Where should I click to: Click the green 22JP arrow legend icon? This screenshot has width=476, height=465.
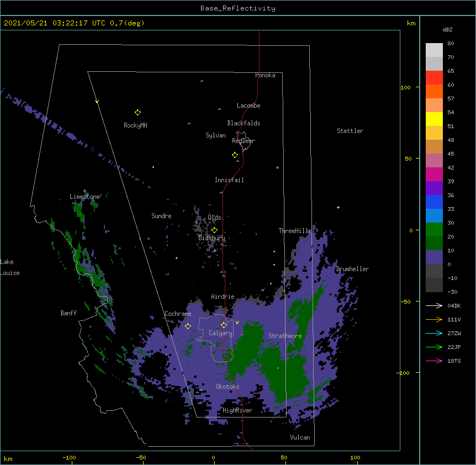tap(434, 347)
